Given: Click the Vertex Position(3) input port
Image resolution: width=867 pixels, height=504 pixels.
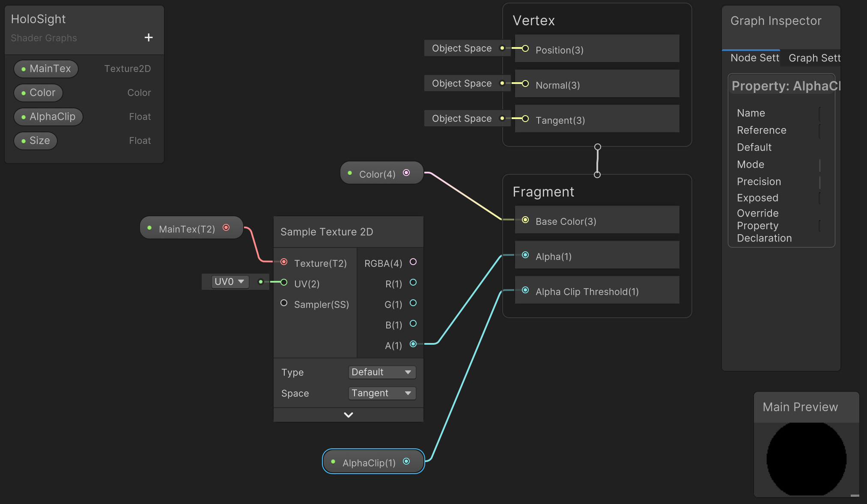Looking at the screenshot, I should click(525, 48).
